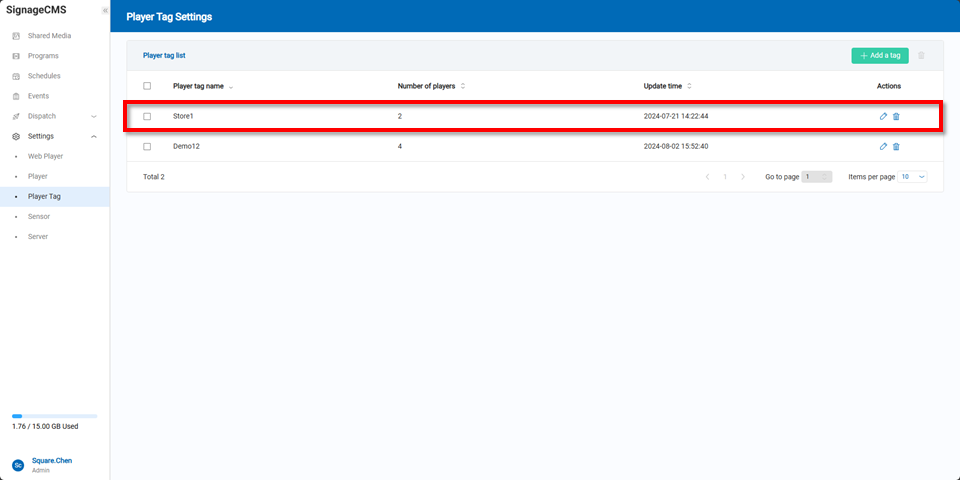The image size is (960, 480).
Task: Edit the Demo12 tag with pencil icon
Action: (x=883, y=146)
